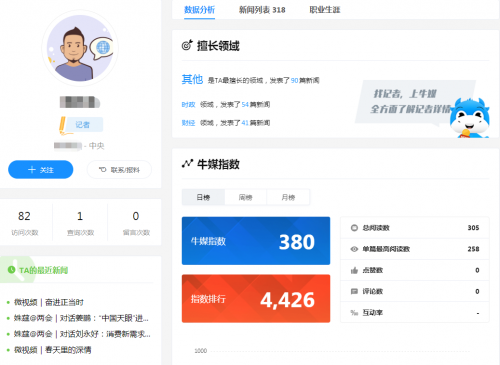Click the per-mille icon beside 互动率
Viewport: 500px width, 365px height.
click(354, 313)
